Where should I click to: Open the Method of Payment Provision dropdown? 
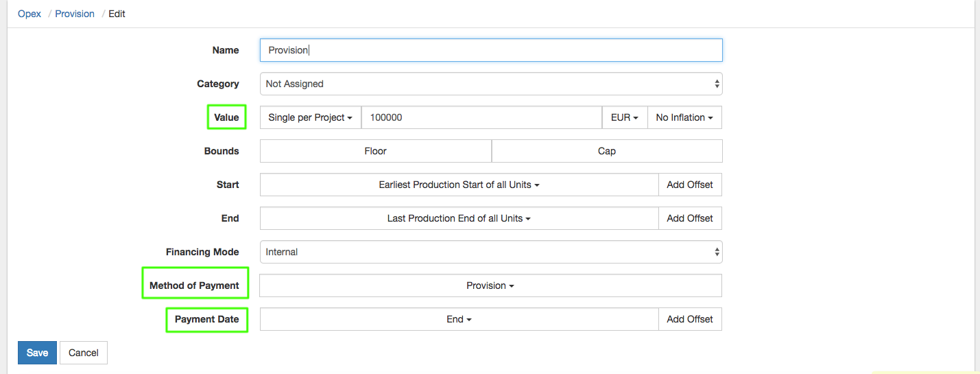(490, 285)
